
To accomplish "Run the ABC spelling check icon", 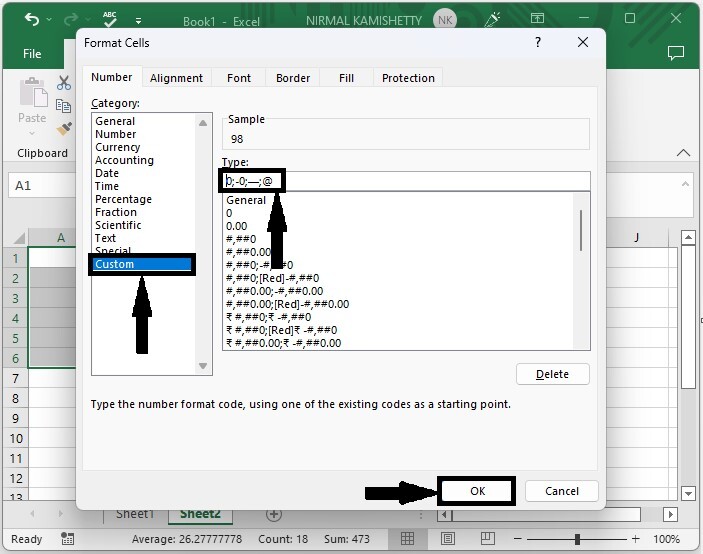I will click(109, 19).
